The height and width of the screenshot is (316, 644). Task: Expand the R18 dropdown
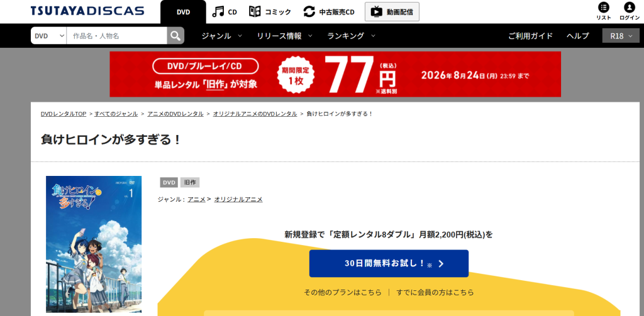coord(621,36)
